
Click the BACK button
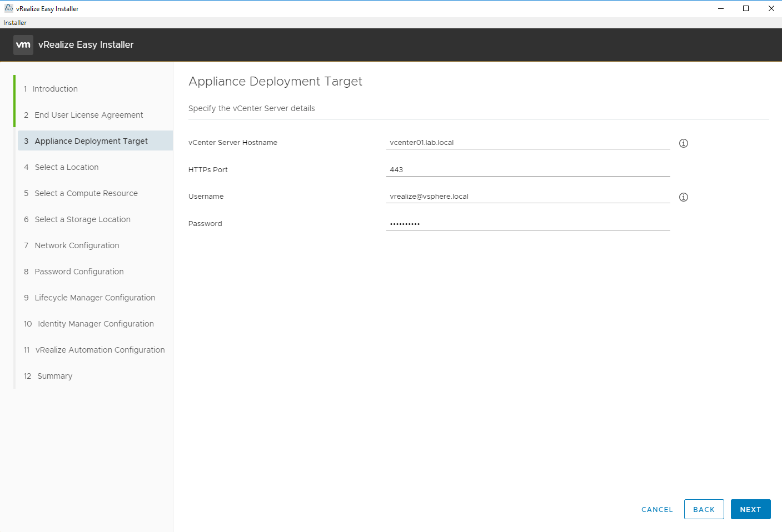point(704,509)
